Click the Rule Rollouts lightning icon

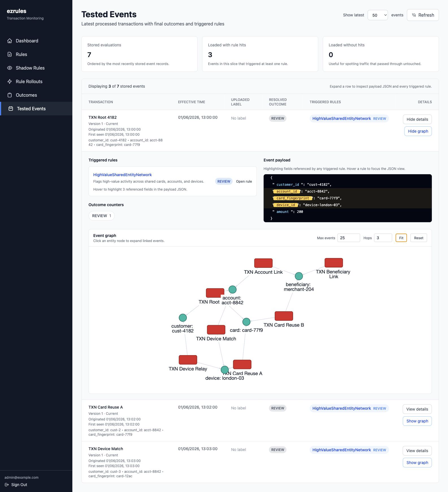pyautogui.click(x=10, y=81)
